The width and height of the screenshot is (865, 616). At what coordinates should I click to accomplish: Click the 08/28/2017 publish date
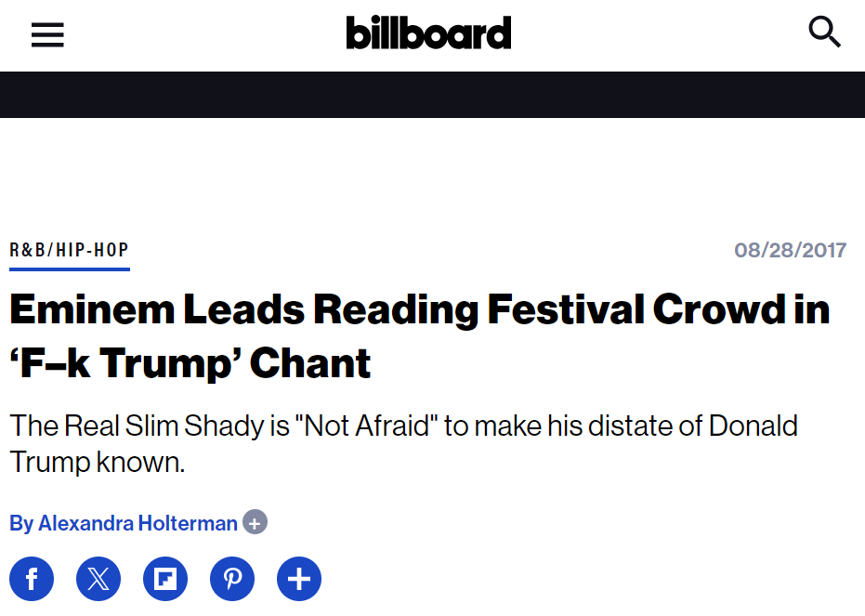[x=790, y=250]
